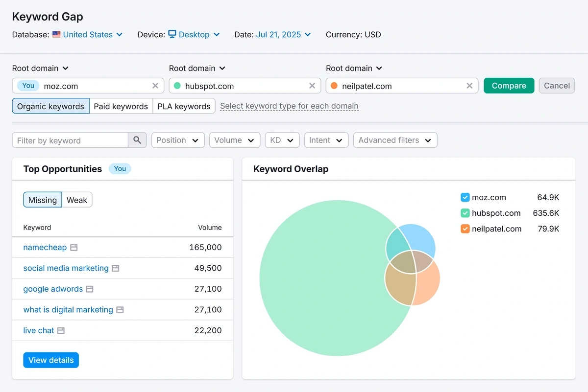
Task: Click the 49,500 volume value
Action: [x=208, y=268]
